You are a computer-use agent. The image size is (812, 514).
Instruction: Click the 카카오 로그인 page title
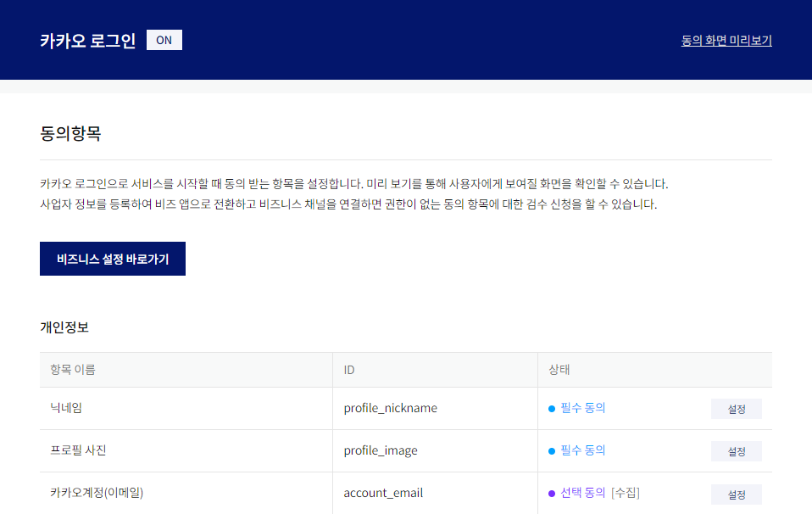coord(88,41)
